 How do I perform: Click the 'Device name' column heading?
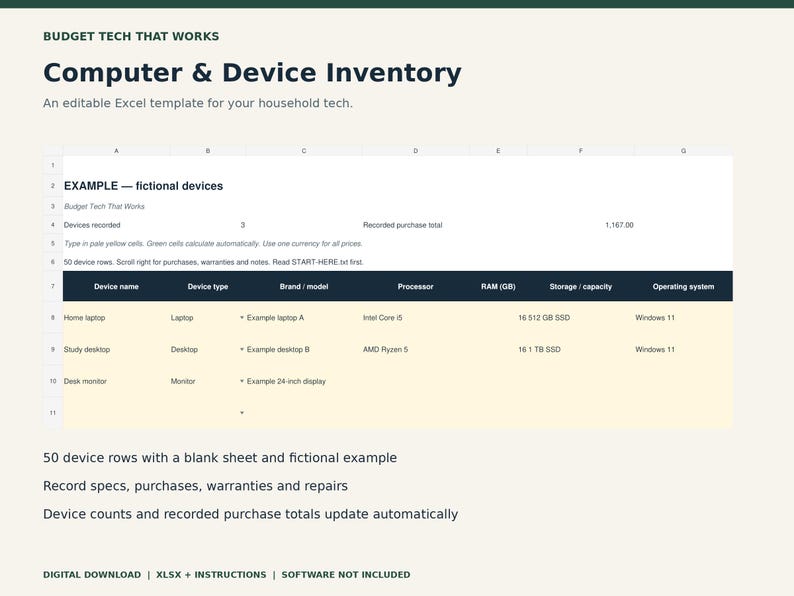tap(116, 287)
